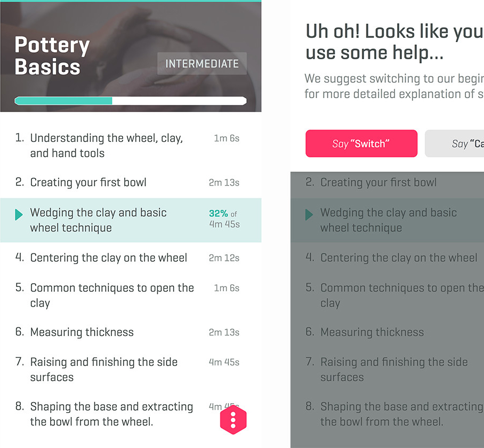Click the play arrow beside Wedging the clay
The width and height of the screenshot is (484, 448).
coord(19,215)
